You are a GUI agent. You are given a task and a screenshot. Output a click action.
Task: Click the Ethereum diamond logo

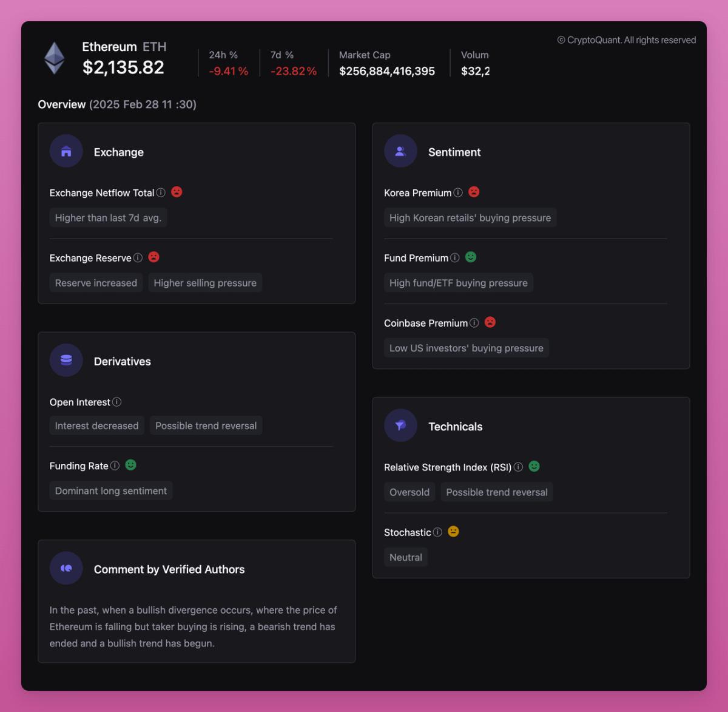(55, 58)
